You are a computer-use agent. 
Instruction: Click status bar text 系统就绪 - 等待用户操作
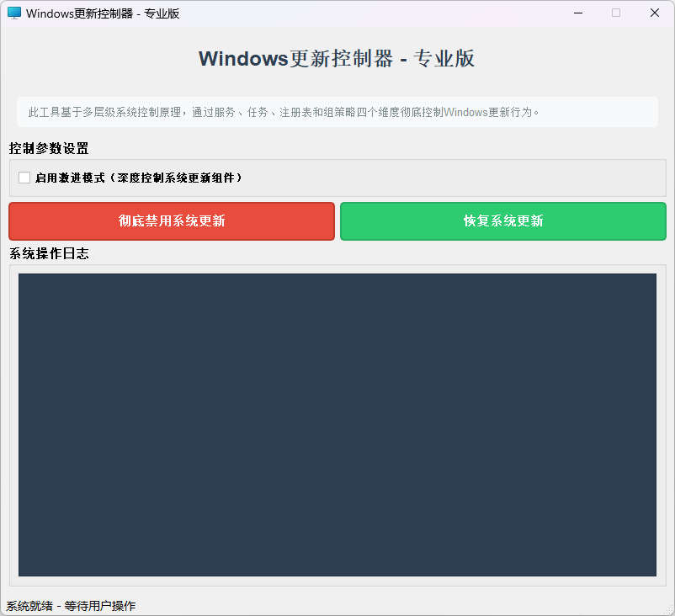71,606
